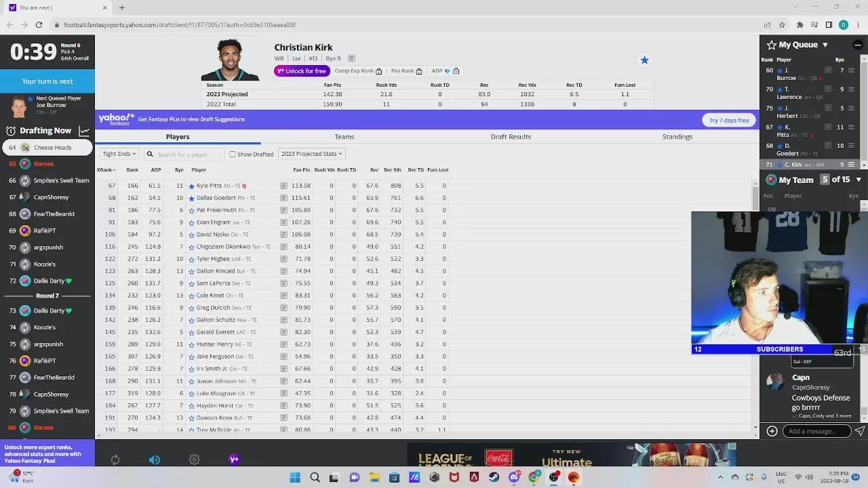The width and height of the screenshot is (868, 488).
Task: Click the chat Add a message field
Action: [x=817, y=431]
